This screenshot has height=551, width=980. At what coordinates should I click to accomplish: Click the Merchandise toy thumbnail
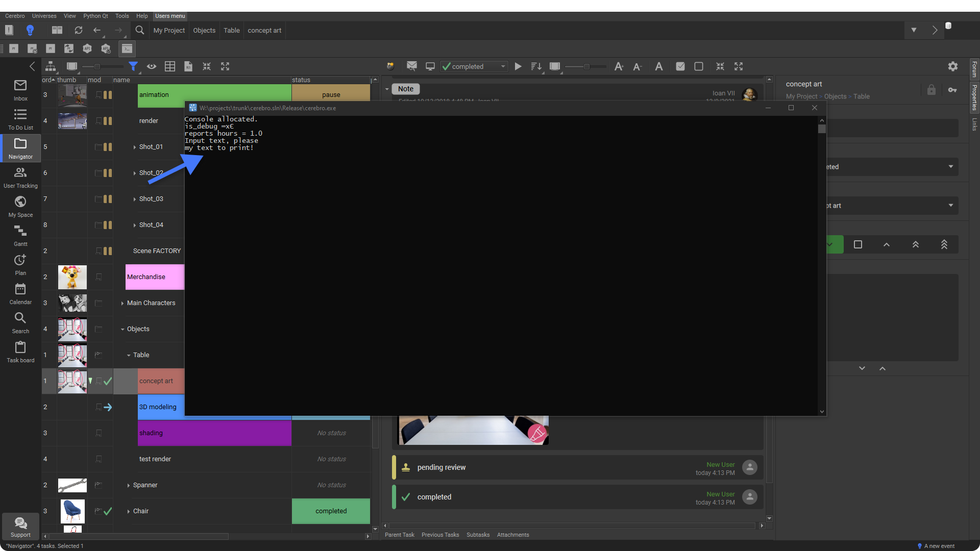point(72,277)
